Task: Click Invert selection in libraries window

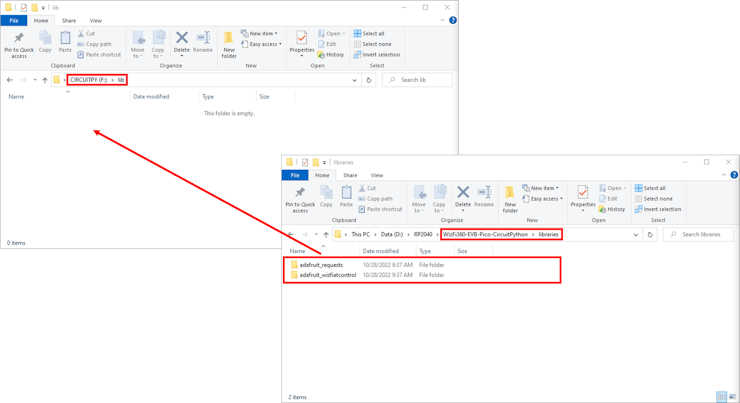Action: coord(658,209)
